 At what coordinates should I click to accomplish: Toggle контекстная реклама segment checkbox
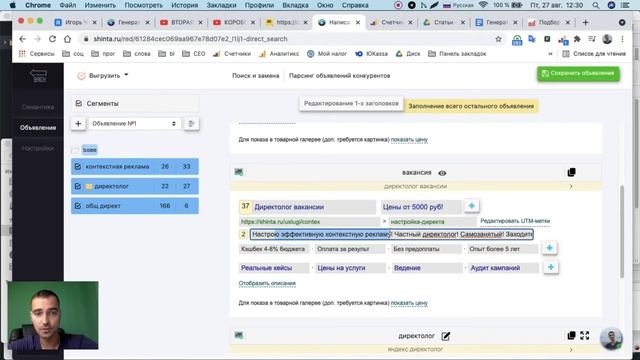point(78,167)
